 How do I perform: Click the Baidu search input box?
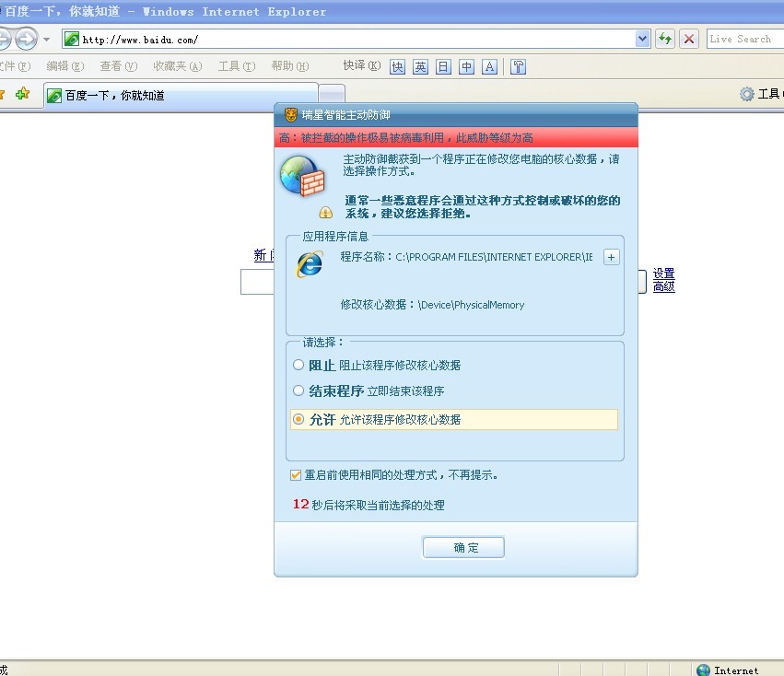pos(257,282)
